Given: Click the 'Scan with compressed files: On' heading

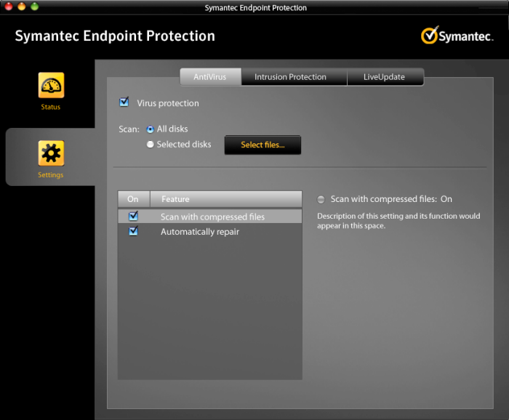Looking at the screenshot, I should 391,199.
